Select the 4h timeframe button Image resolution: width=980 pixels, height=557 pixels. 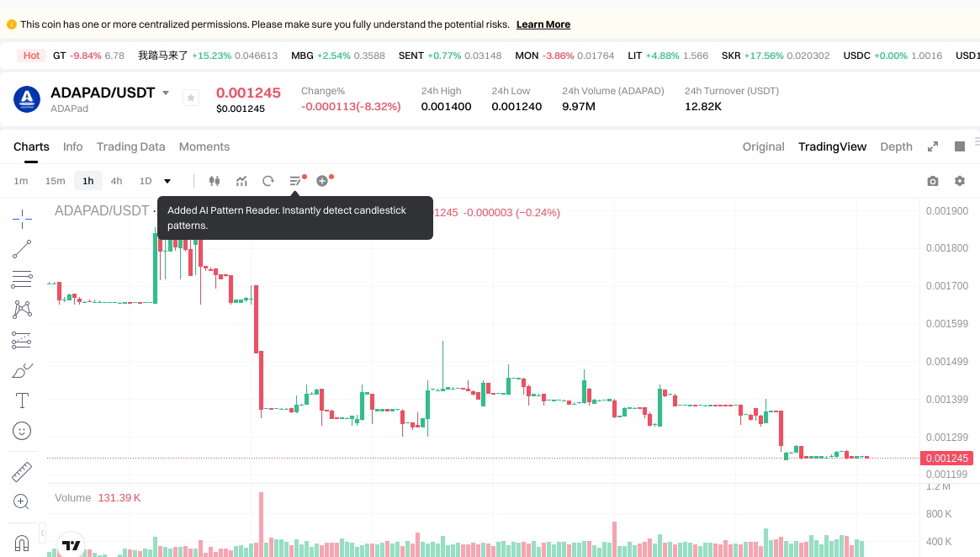tap(116, 181)
